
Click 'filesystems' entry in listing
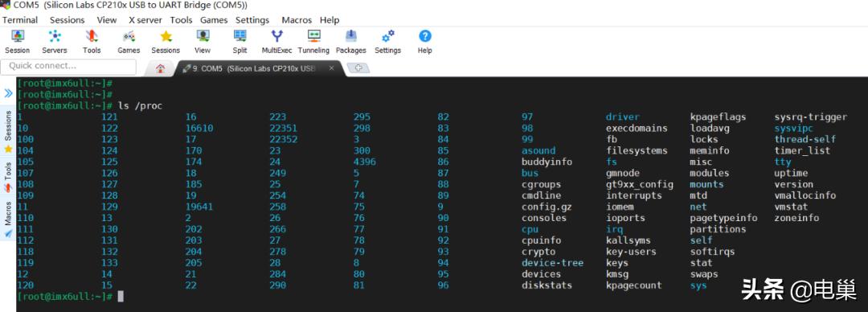(637, 150)
